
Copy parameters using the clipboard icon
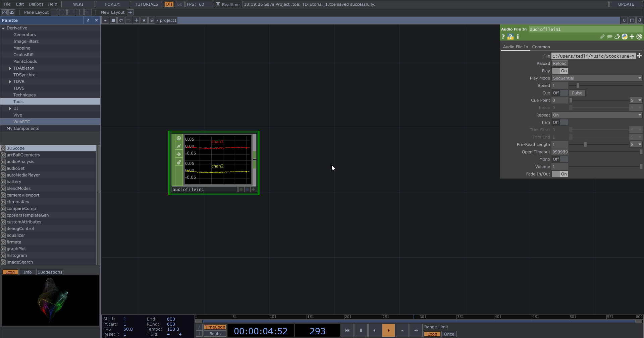point(617,37)
